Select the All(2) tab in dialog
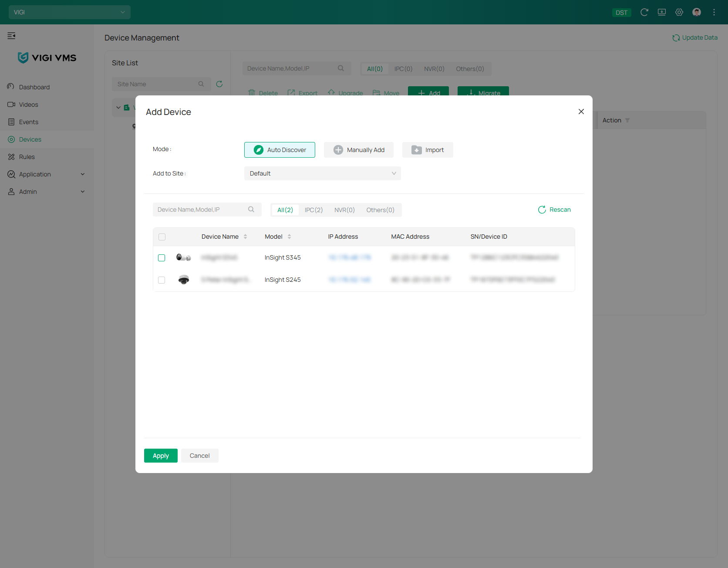Screen dimensions: 728x568 click(285, 210)
